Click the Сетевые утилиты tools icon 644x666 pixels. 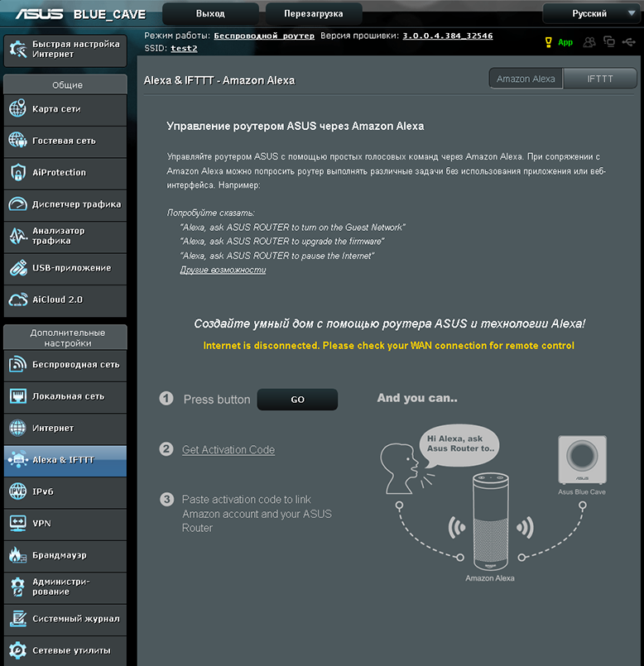coord(18,650)
